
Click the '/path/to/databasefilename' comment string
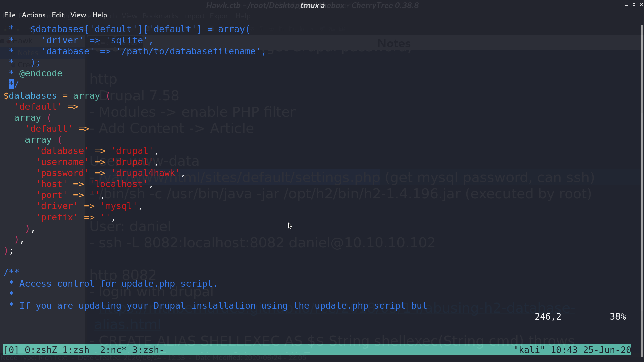(x=189, y=51)
